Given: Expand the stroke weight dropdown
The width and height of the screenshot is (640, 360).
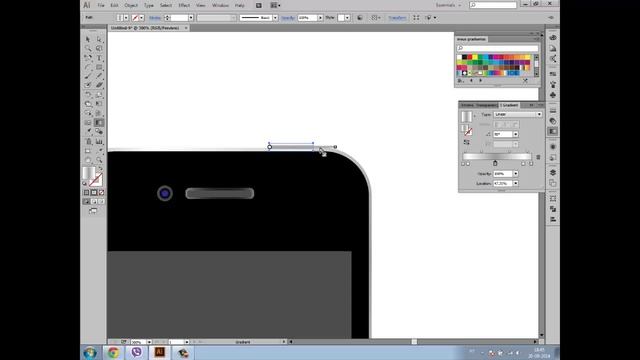Looking at the screenshot, I should (191, 18).
